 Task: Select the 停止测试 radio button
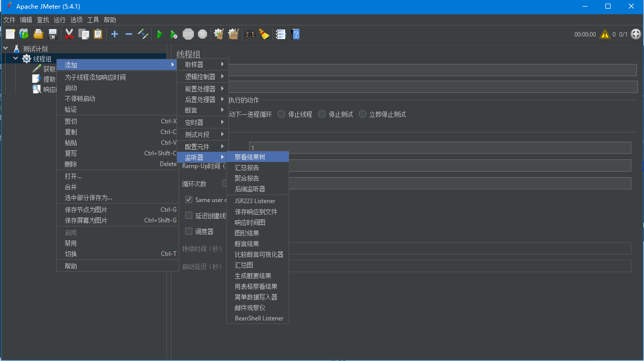pos(322,114)
